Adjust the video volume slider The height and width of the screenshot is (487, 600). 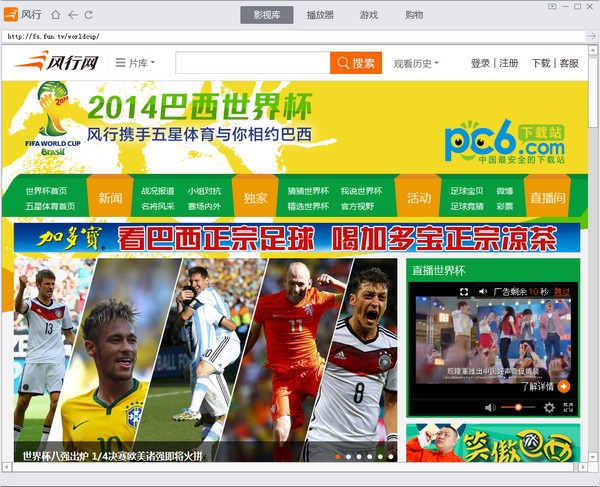pyautogui.click(x=518, y=407)
